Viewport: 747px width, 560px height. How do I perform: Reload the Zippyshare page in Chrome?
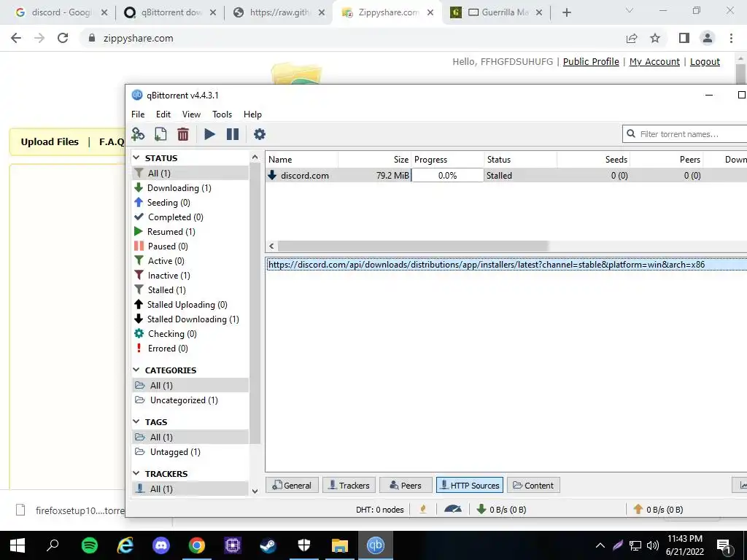pyautogui.click(x=63, y=38)
